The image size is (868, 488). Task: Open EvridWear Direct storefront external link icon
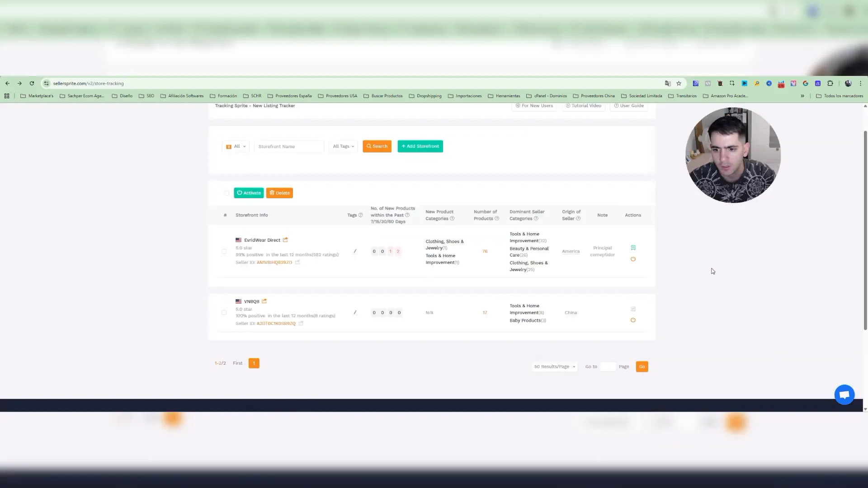click(285, 240)
